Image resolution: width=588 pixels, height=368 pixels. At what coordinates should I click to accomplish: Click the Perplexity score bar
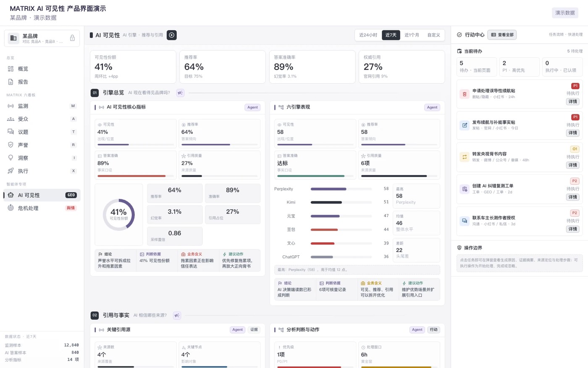341,189
